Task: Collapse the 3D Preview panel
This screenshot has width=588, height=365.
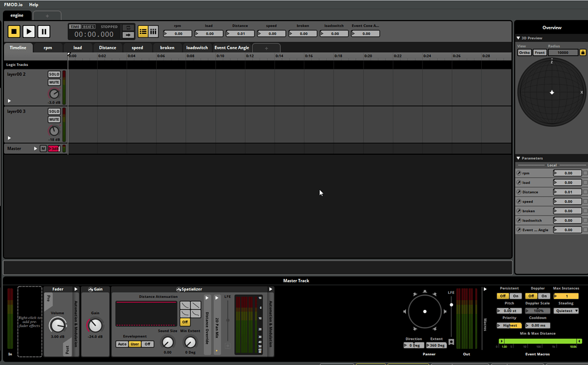Action: (x=518, y=38)
